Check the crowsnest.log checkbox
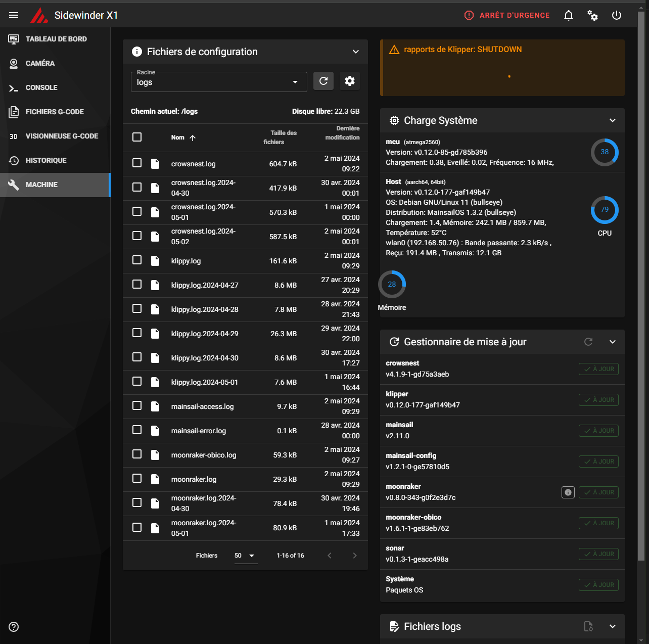 click(x=137, y=163)
